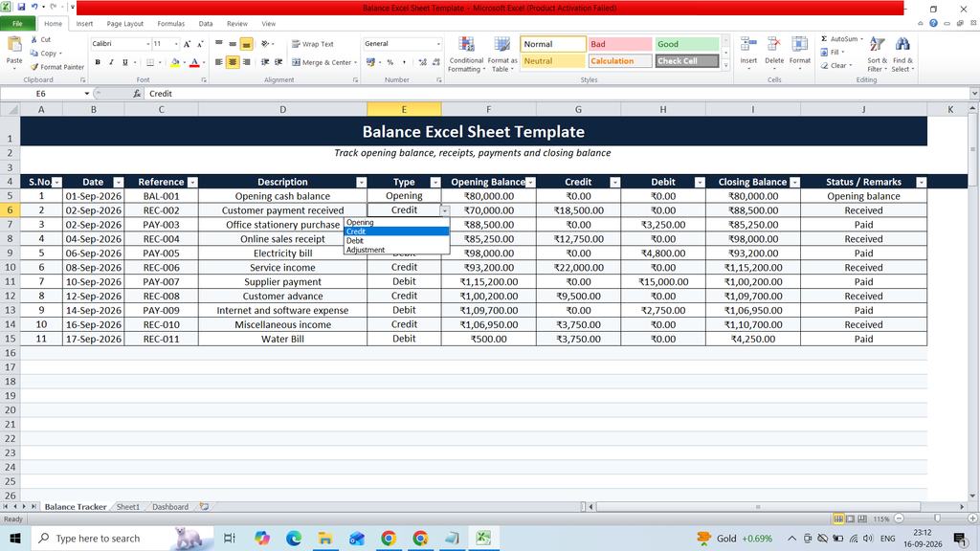Click the E6 cell validation dropdown arrow
Screen dimensions: 980x551
point(445,211)
